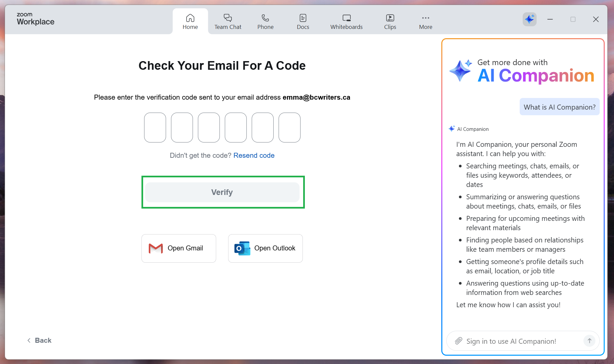
Task: Switch to the Clips tab
Action: [390, 22]
